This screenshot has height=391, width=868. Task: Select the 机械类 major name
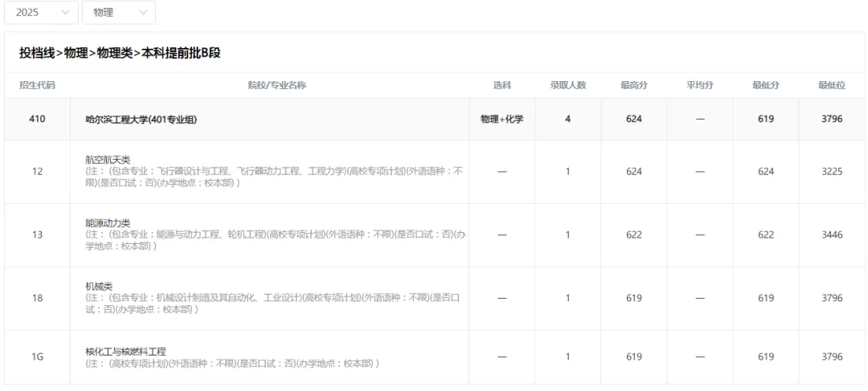pyautogui.click(x=99, y=287)
